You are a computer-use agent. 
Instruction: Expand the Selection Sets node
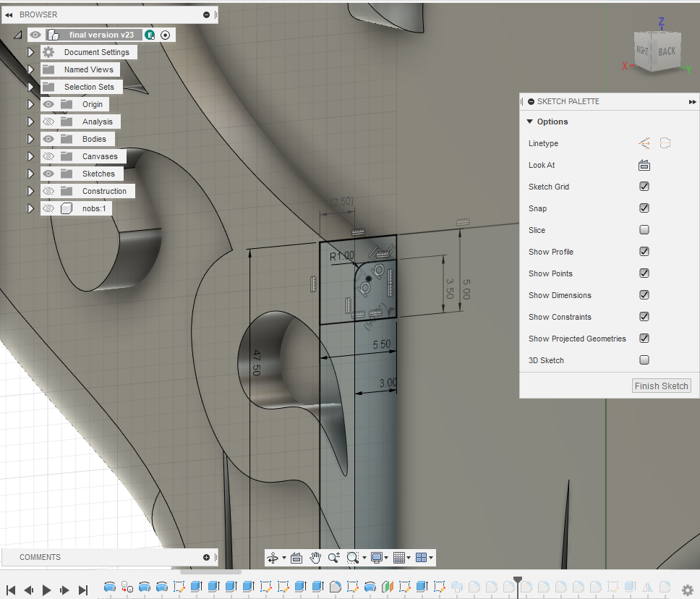[30, 87]
